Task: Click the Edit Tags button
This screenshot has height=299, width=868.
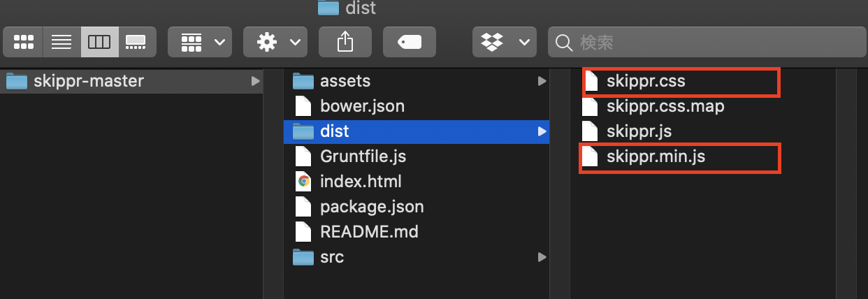Action: pyautogui.click(x=410, y=43)
